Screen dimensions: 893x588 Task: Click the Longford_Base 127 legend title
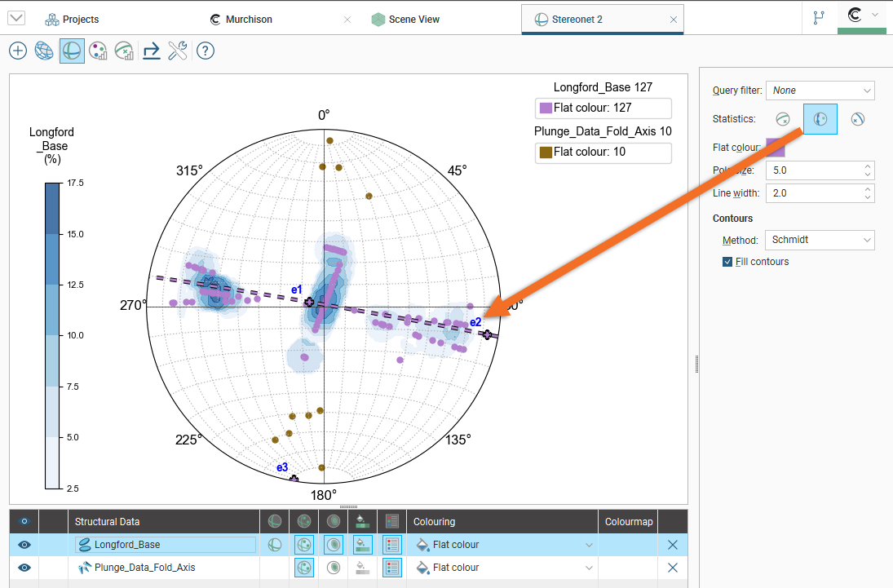[603, 87]
